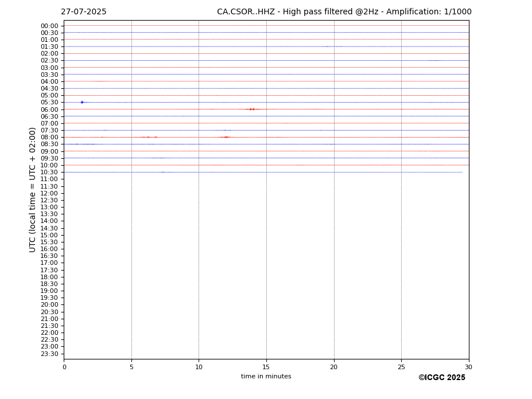This screenshot has width=532, height=399.
Task: Click the 23:30 time label
Action: tap(49, 354)
